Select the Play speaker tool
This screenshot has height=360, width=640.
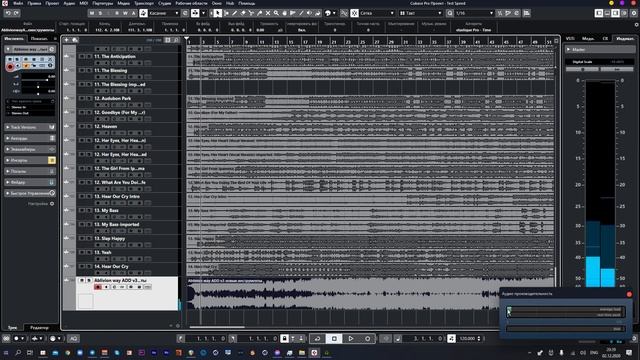[x=309, y=13]
